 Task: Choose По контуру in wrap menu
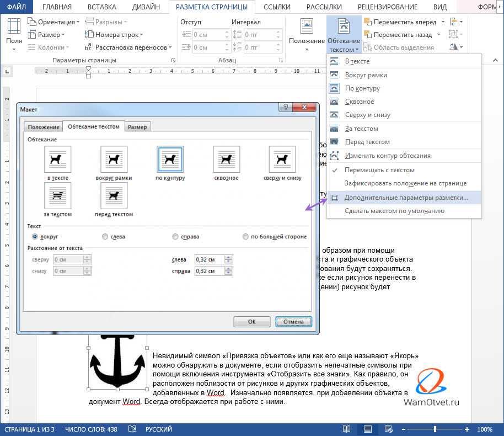click(404, 88)
